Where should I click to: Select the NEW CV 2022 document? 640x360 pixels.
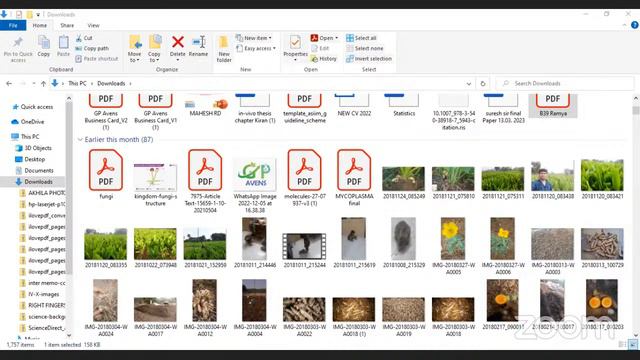[354, 105]
